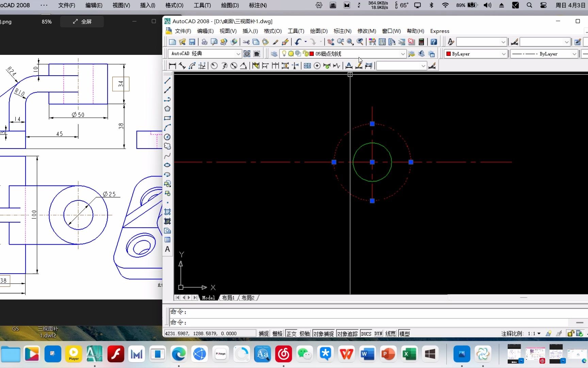Switch to the 布局1 tab
The image size is (588, 368).
228,297
